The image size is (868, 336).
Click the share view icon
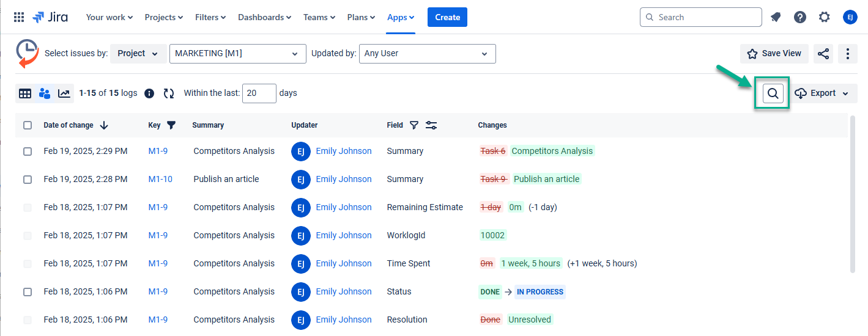(823, 54)
